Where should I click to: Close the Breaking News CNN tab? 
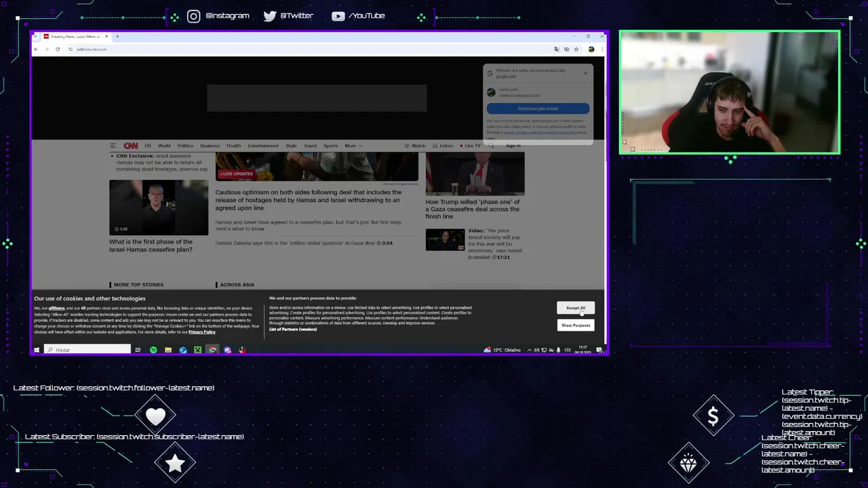pyautogui.click(x=106, y=36)
